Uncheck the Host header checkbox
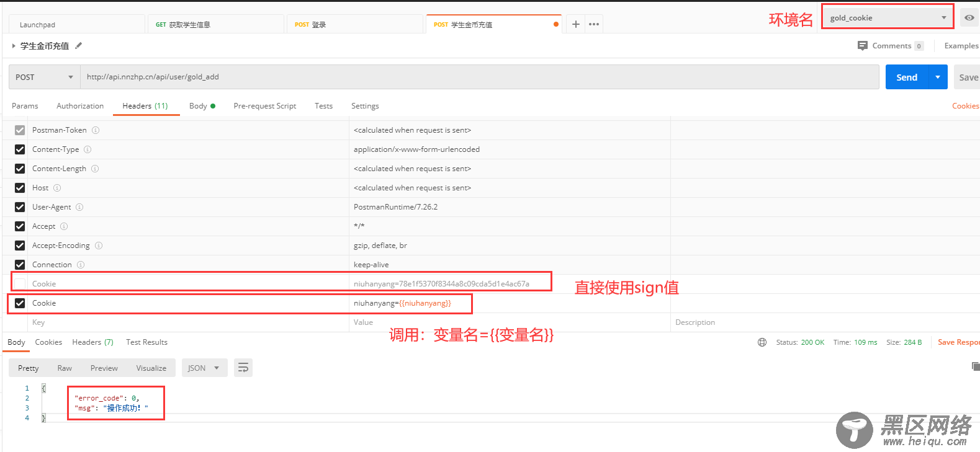Screen dimensions: 980x452 point(20,188)
